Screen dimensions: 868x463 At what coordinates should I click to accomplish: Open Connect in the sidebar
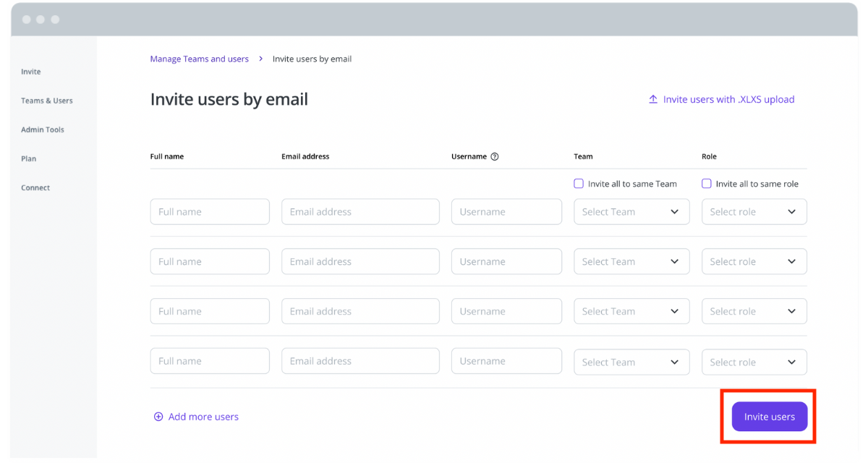click(x=35, y=187)
